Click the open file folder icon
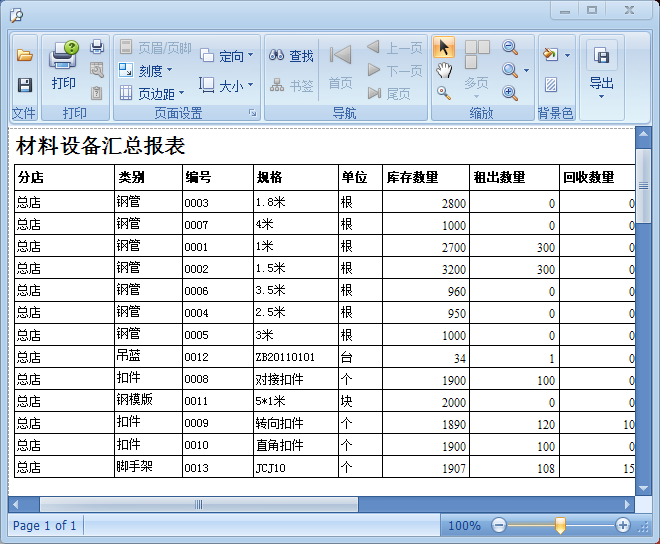Screen dimensions: 660x544 pos(25,55)
